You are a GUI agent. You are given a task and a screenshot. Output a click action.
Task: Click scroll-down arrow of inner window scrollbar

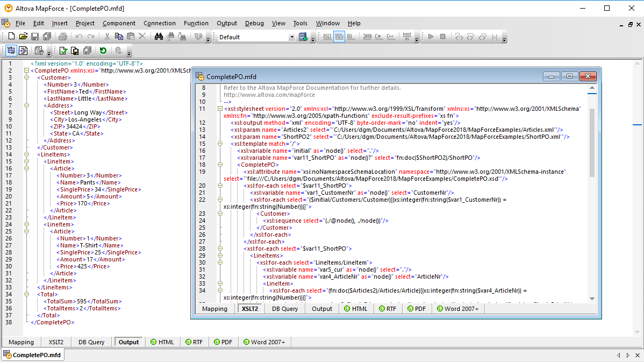[x=592, y=299]
